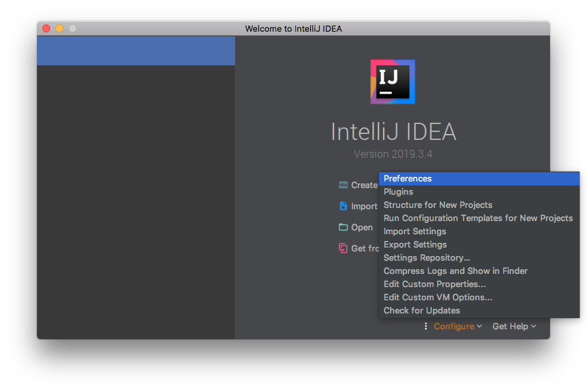This screenshot has width=587, height=392.
Task: Click Check for Updates
Action: click(422, 311)
